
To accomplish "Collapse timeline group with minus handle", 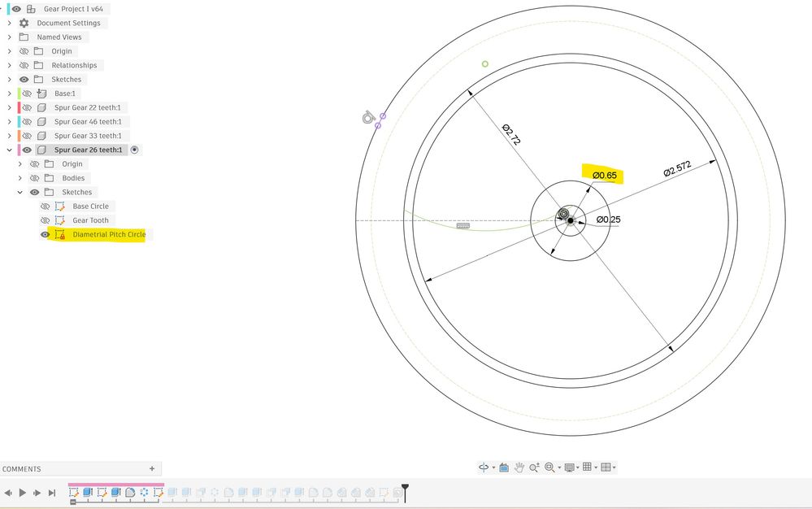I will click(x=73, y=502).
